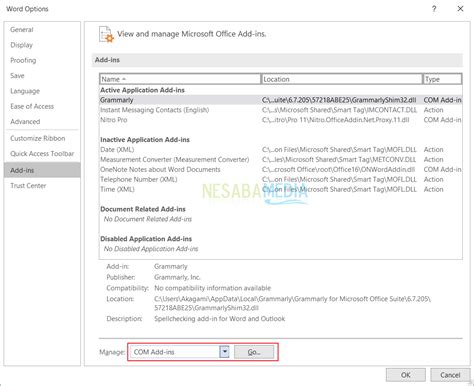Select Instant Messaging Contacts (English) add-in
Screen dimensions: 474x386
pos(281,110)
